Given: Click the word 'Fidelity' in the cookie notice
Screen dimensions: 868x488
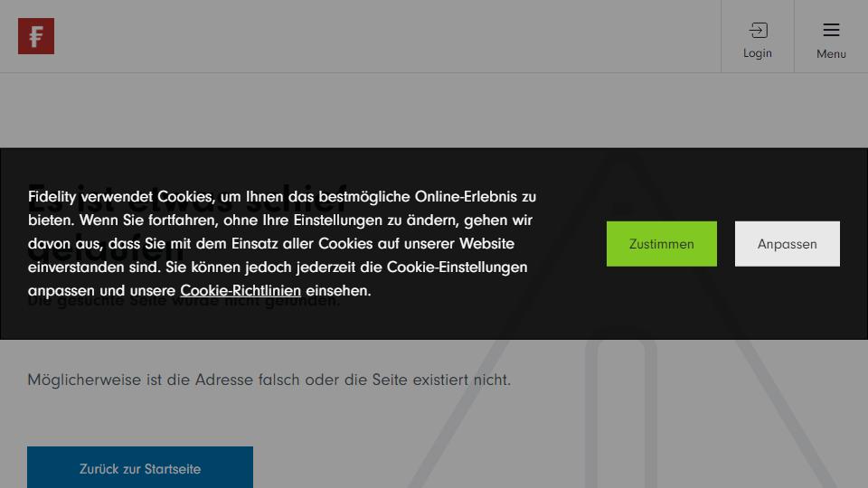Looking at the screenshot, I should pyautogui.click(x=53, y=196).
